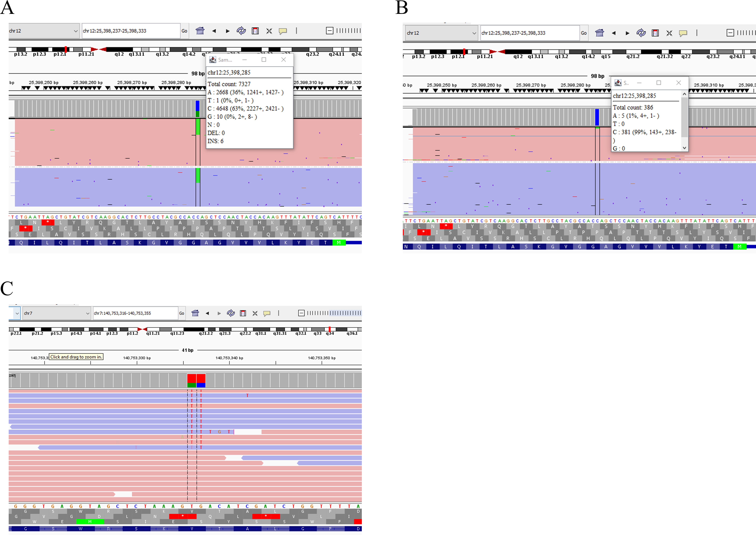Click the Home icon in panel C toolbar
Viewport: 756px width, 535px height.
click(195, 313)
